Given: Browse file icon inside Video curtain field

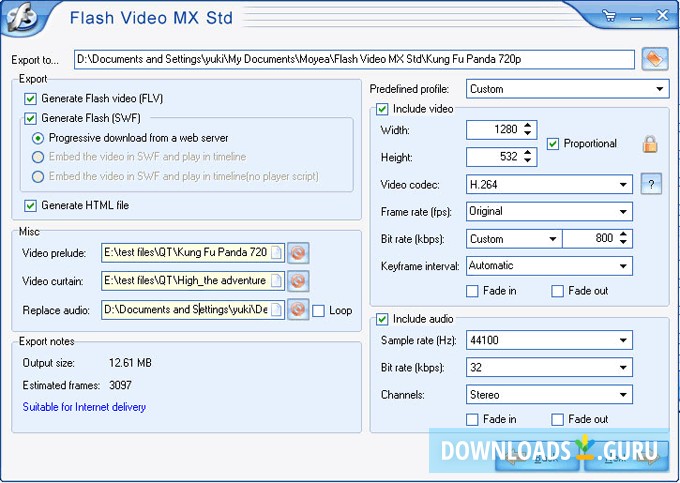Looking at the screenshot, I should [276, 281].
